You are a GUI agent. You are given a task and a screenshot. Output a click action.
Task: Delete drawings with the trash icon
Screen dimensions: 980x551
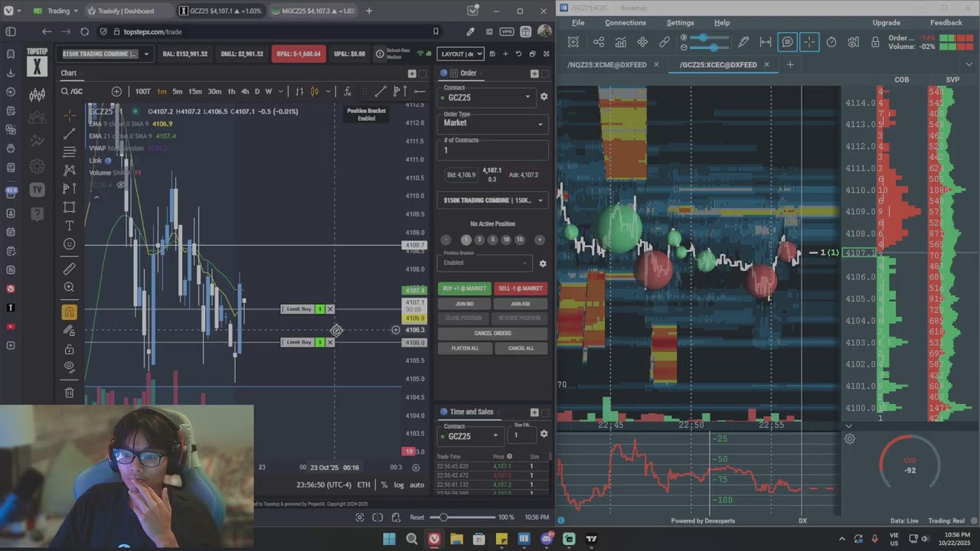pos(70,393)
